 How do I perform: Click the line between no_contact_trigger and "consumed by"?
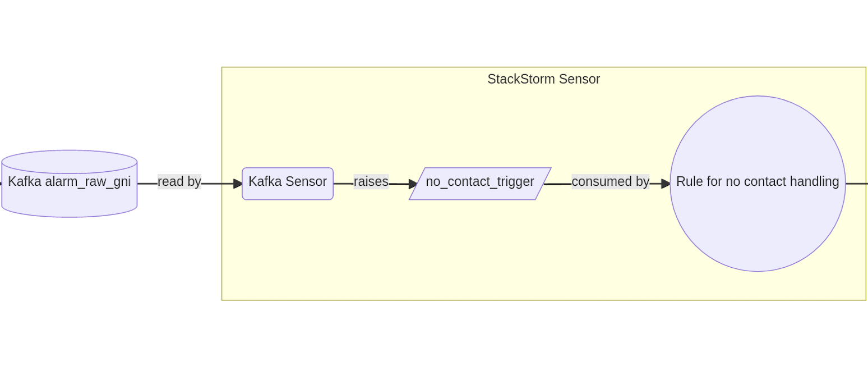click(558, 184)
